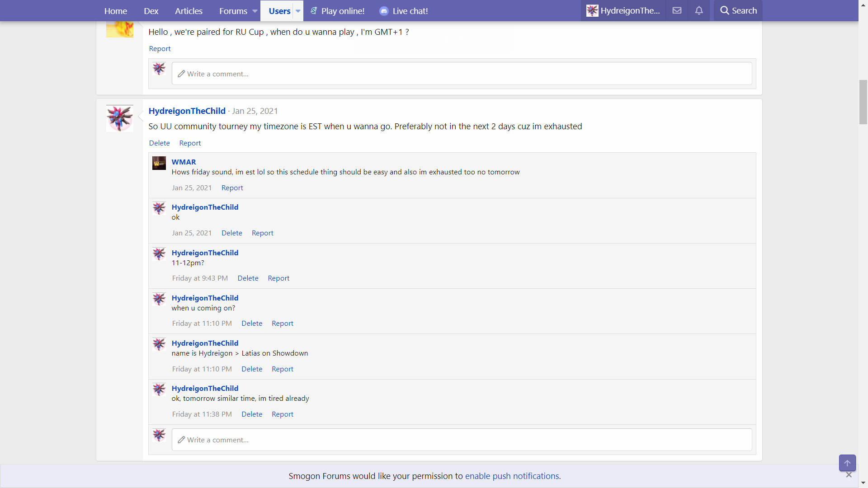Open the HydreigonThe... account menu
Viewport: 868px width, 488px height.
[x=623, y=10]
